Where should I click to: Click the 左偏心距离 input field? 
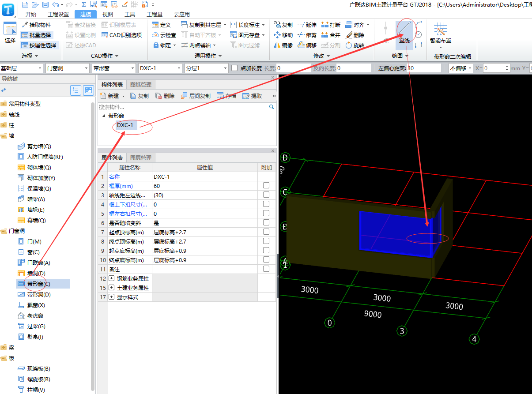pyautogui.click(x=423, y=68)
